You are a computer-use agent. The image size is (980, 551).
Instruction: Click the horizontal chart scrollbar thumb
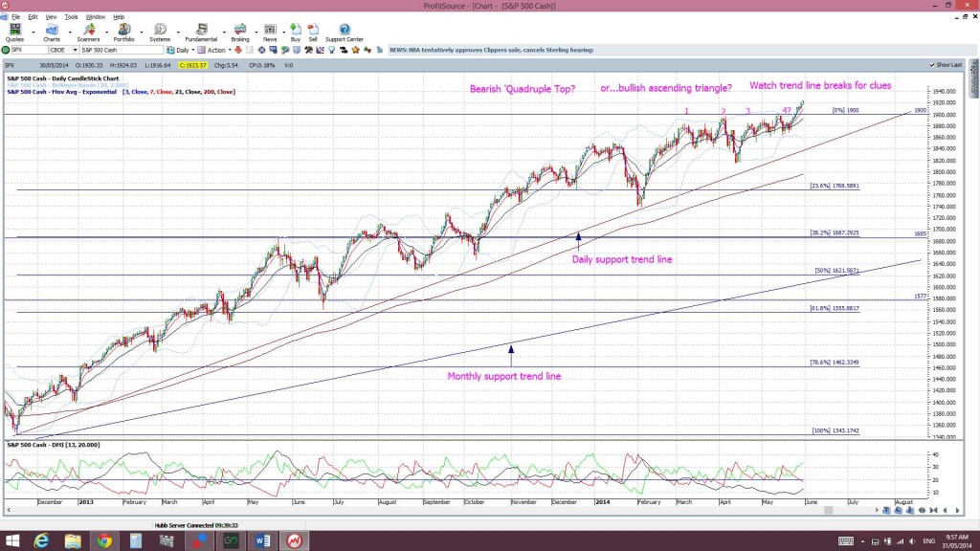pos(828,511)
